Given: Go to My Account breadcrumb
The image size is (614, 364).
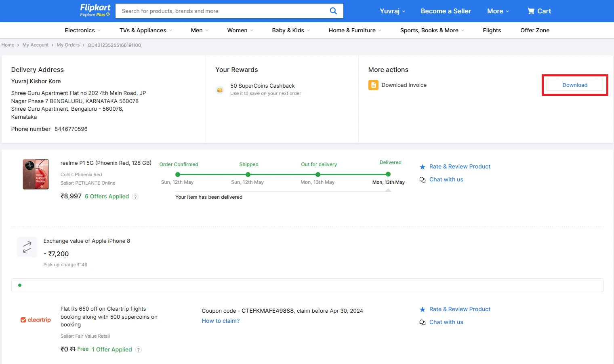Looking at the screenshot, I should click(x=36, y=45).
